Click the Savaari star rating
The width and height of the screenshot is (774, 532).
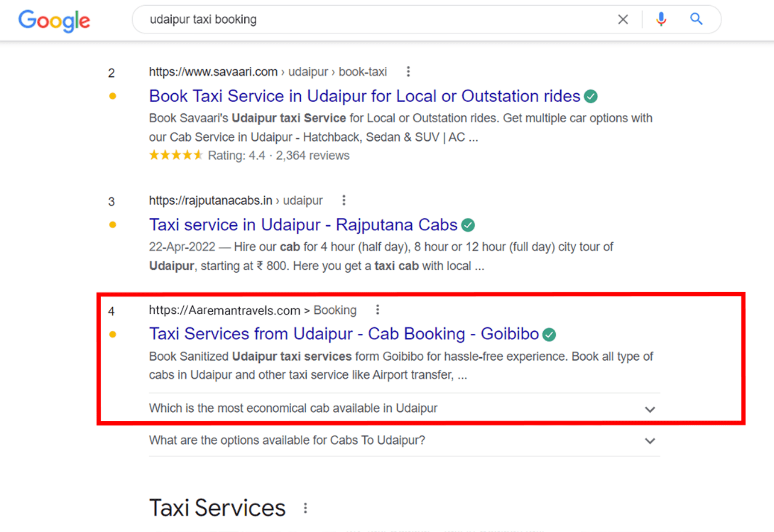[176, 155]
